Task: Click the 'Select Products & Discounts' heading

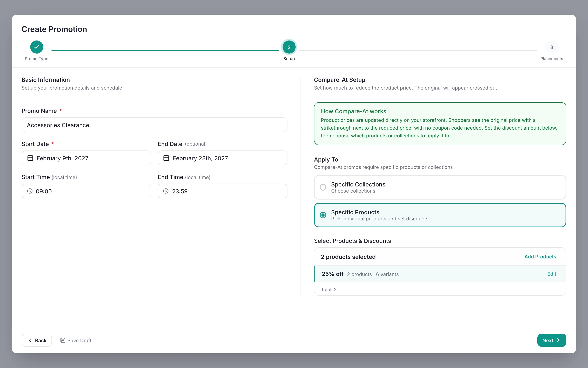Action: pos(352,241)
